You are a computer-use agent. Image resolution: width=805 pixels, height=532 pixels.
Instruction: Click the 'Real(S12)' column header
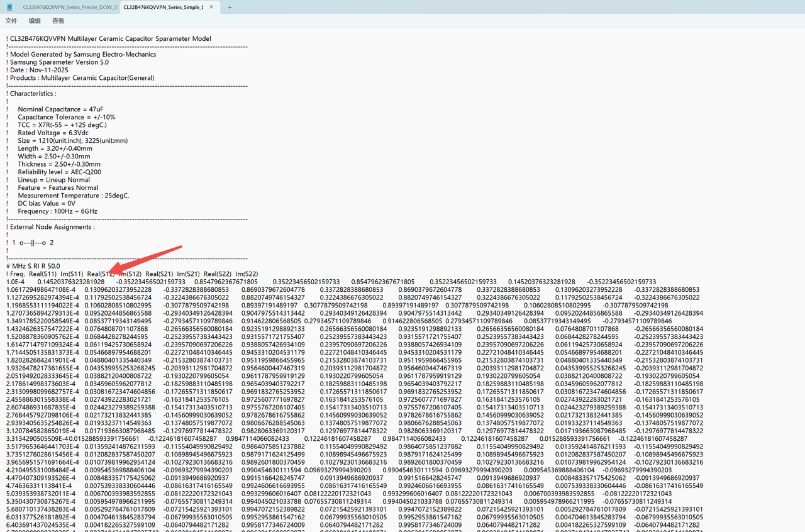(101, 274)
